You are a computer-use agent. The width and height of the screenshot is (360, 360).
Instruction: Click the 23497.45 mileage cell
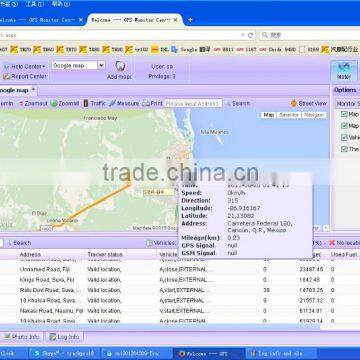pos(311,269)
